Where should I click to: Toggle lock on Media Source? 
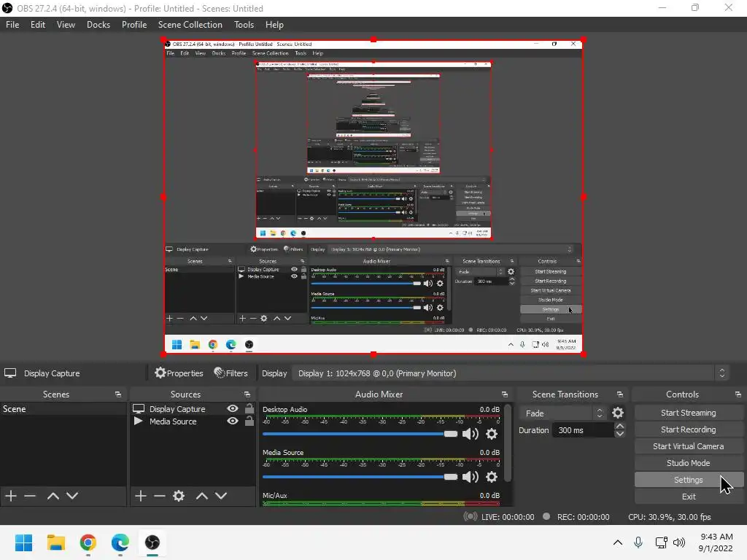[x=249, y=421]
